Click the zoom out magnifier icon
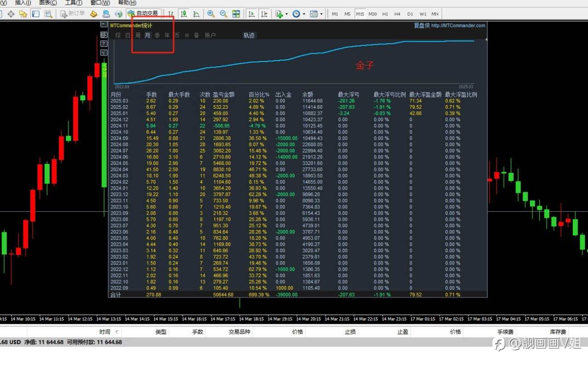 point(224,14)
